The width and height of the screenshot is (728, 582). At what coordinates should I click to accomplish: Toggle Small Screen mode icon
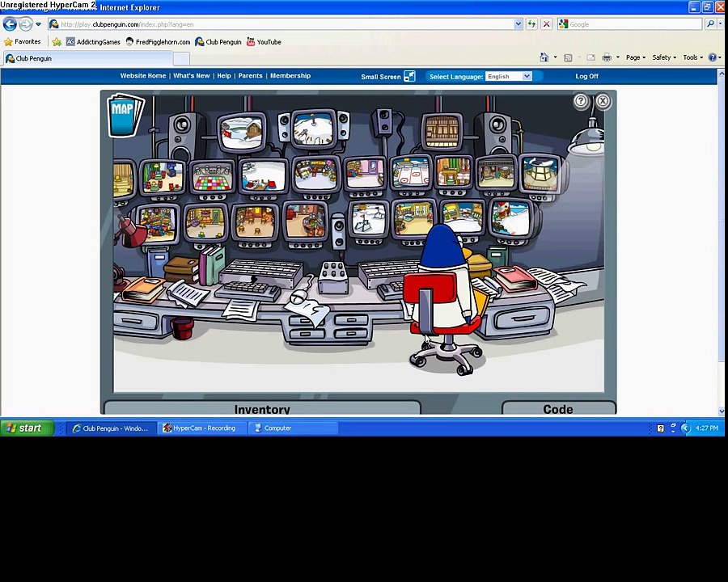point(409,76)
